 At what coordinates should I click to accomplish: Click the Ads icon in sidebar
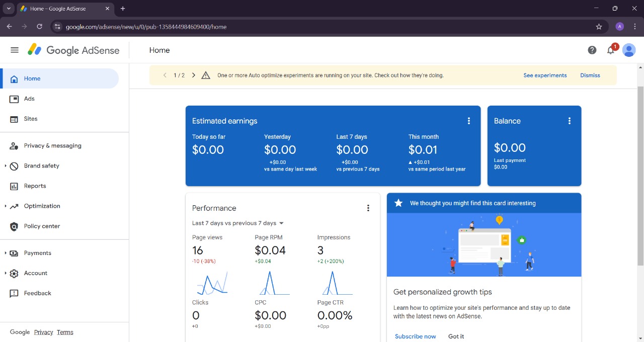click(x=14, y=99)
